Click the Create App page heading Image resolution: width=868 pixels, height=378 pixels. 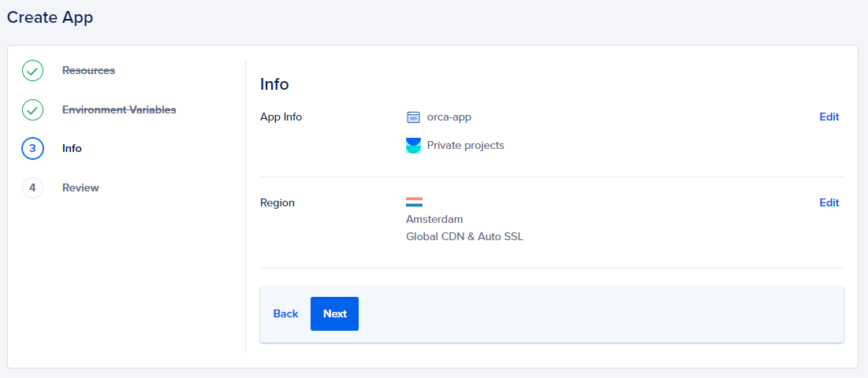tap(50, 17)
